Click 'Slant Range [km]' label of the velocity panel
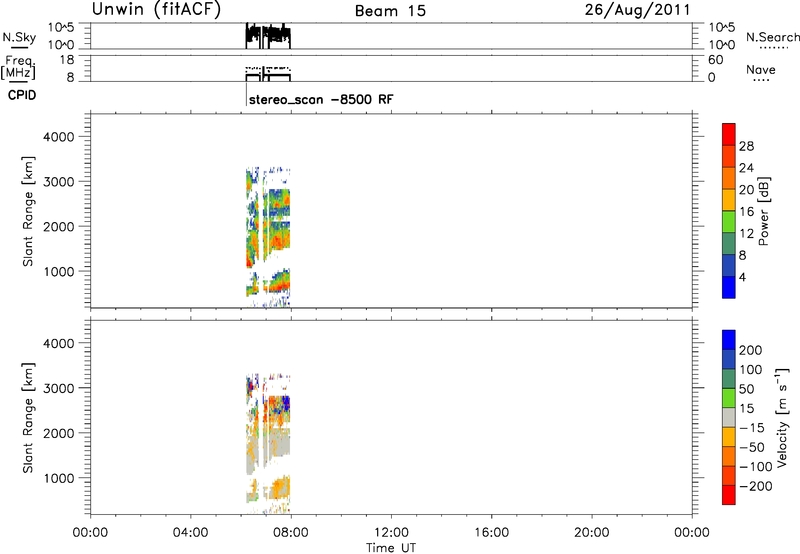The height and width of the screenshot is (554, 800). tap(28, 418)
